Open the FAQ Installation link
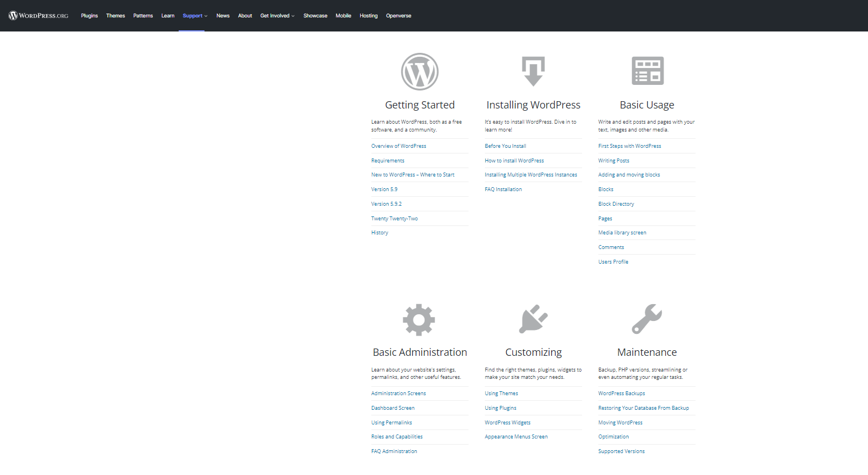The width and height of the screenshot is (868, 475). pyautogui.click(x=503, y=189)
